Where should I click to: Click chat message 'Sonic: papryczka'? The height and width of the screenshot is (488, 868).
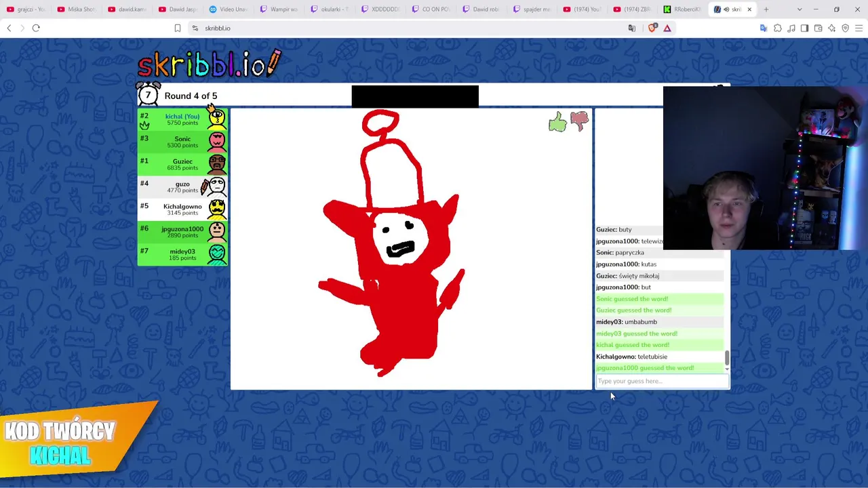coord(620,253)
